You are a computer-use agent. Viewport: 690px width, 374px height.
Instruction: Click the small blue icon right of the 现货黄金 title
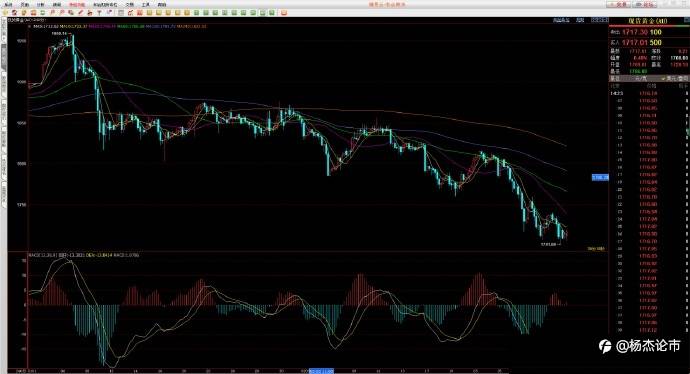pyautogui.click(x=687, y=20)
